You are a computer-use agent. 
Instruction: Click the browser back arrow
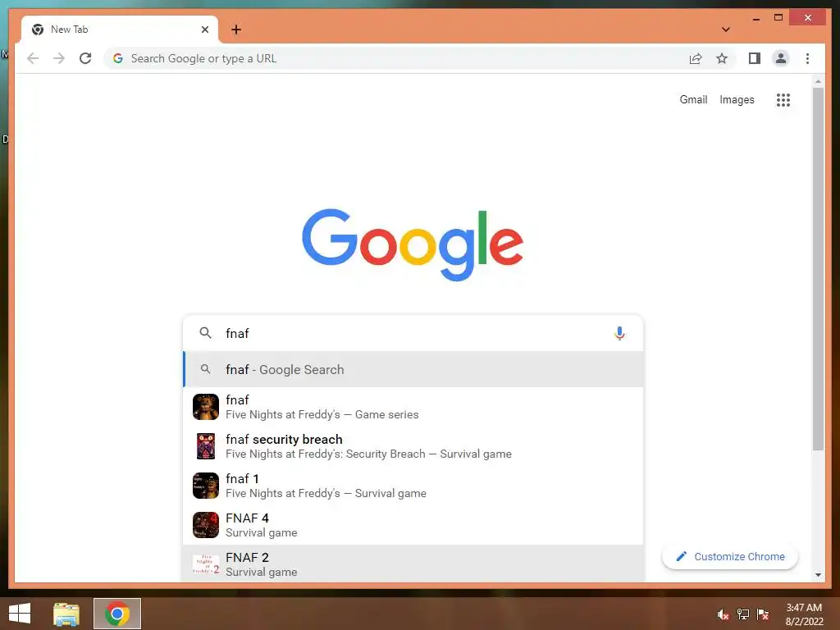click(33, 58)
